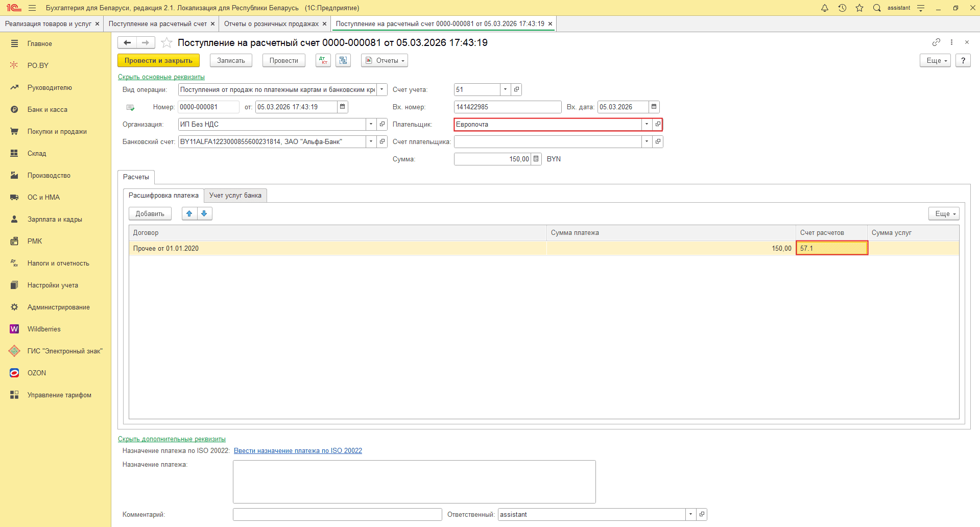Collapse link Скрыть основные реквизиты
The width and height of the screenshot is (980, 527).
click(161, 77)
